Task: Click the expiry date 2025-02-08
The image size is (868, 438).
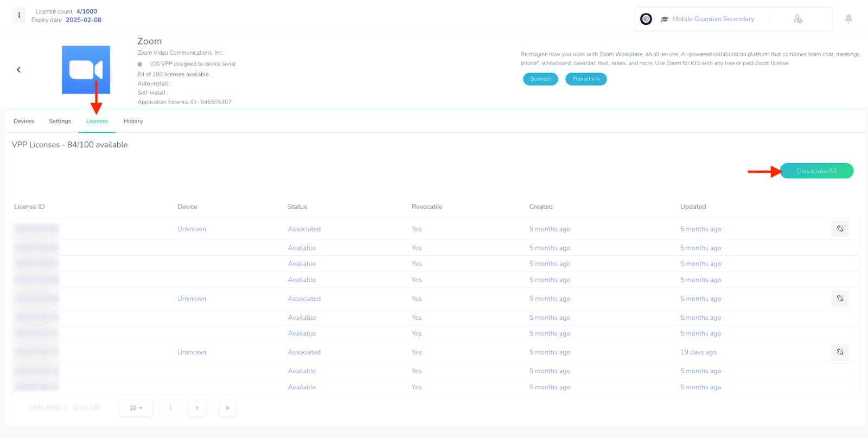Action: 84,20
